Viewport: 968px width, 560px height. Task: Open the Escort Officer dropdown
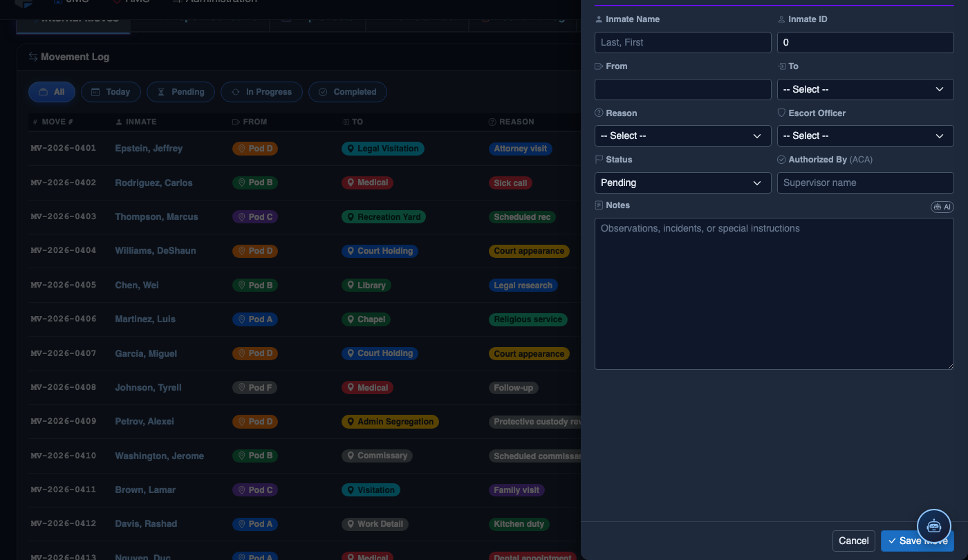(866, 136)
